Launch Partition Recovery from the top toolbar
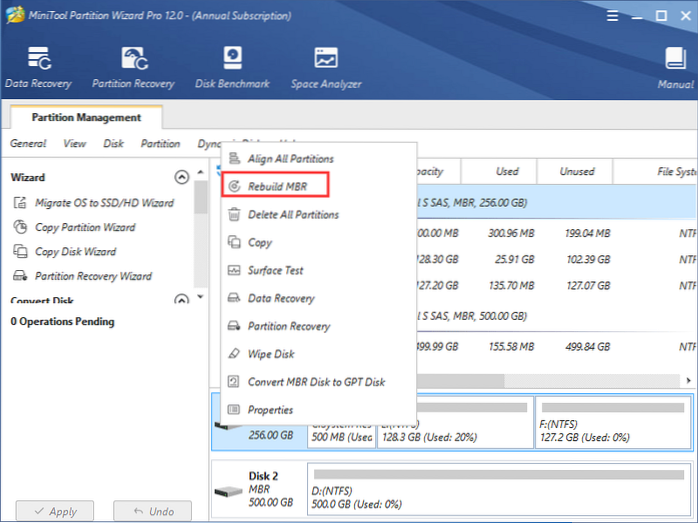This screenshot has height=523, width=698. point(133,67)
